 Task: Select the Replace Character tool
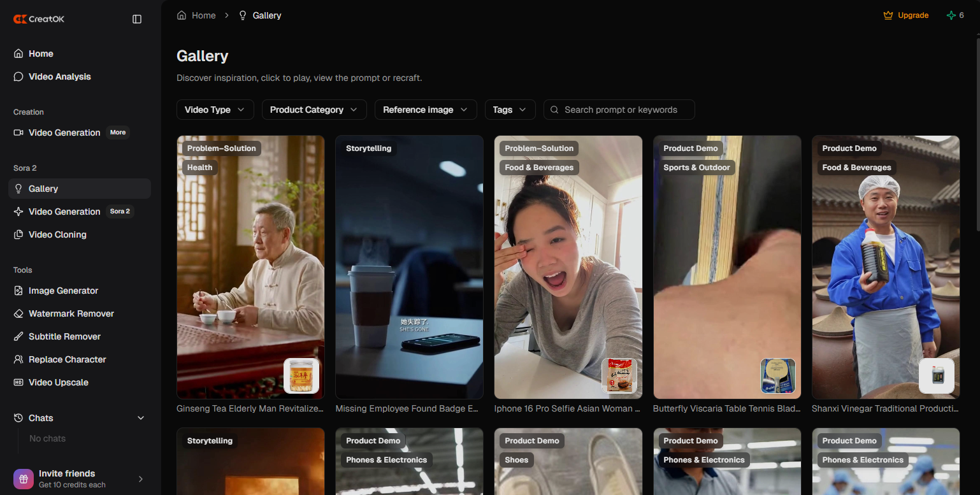67,359
